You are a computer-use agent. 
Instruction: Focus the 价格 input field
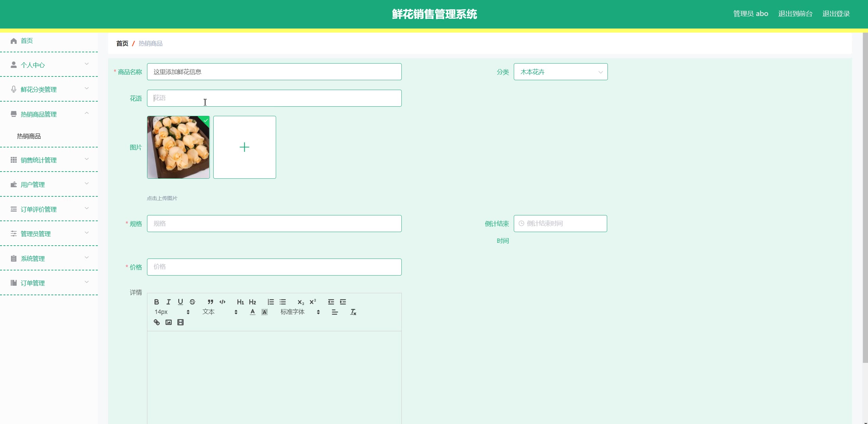tap(274, 267)
